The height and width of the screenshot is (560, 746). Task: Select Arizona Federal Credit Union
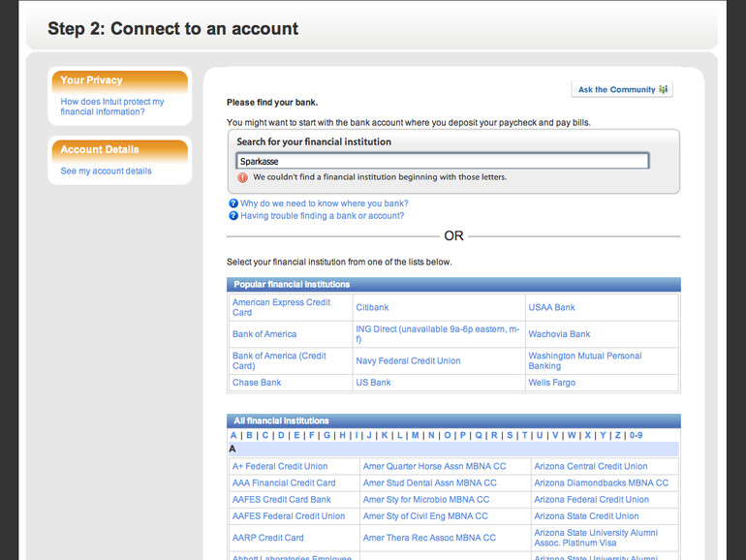point(591,500)
